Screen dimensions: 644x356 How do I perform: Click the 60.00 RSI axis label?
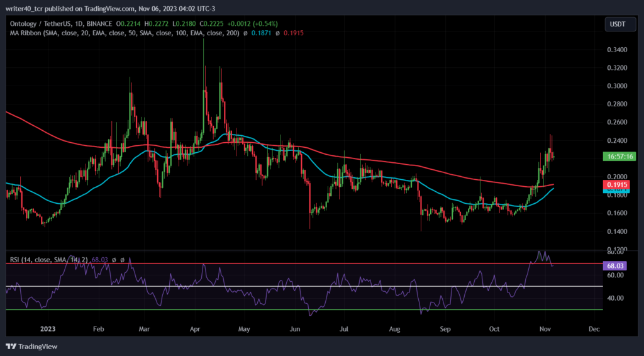coord(616,275)
